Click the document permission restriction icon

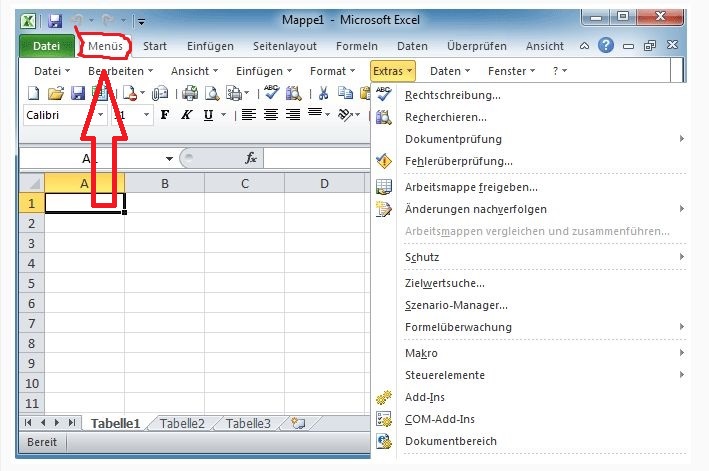[x=130, y=94]
